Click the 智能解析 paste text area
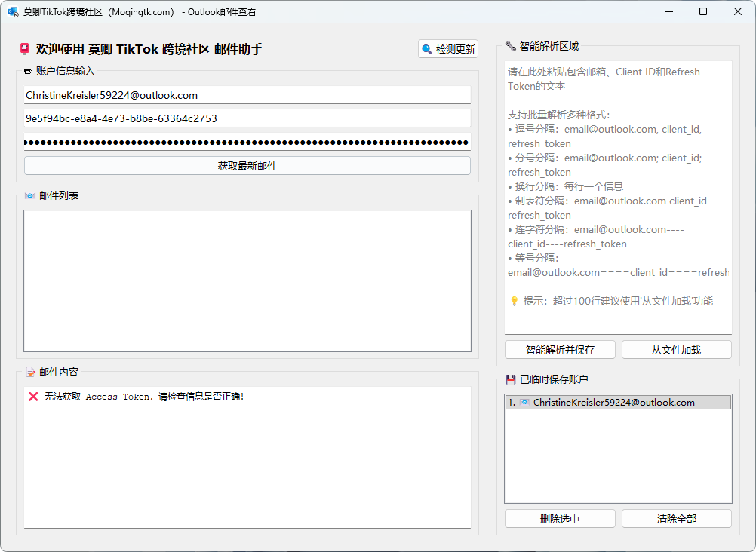This screenshot has width=756, height=552. (618, 197)
